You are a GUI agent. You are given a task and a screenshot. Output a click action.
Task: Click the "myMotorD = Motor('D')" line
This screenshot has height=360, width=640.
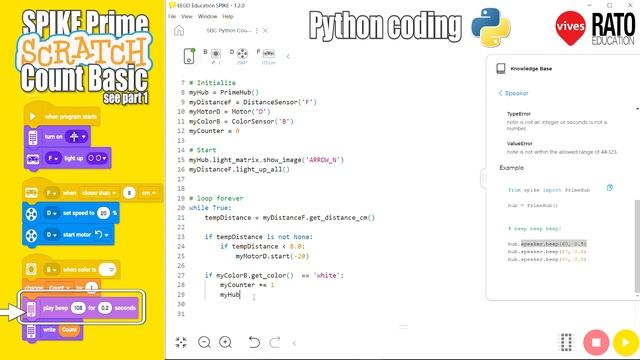(x=229, y=111)
